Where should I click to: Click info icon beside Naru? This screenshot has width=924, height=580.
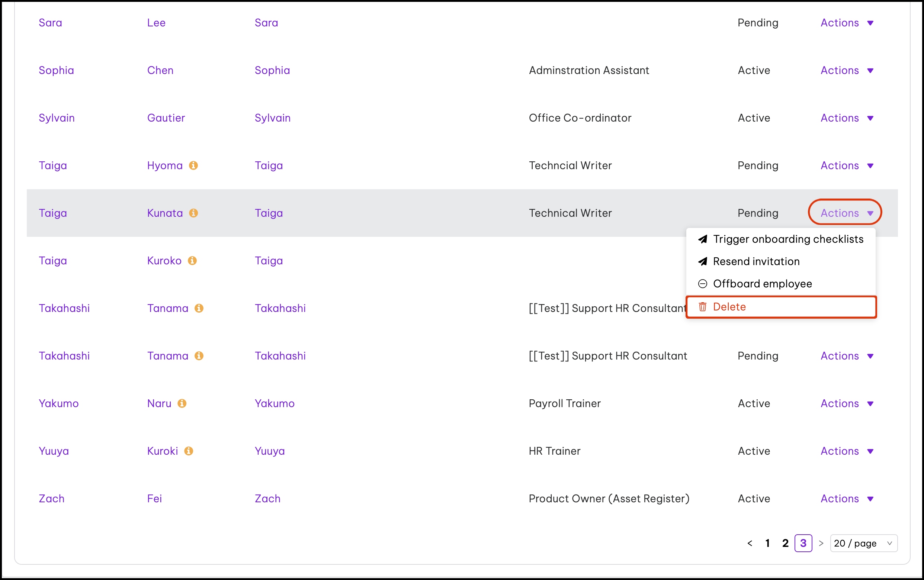[182, 403]
